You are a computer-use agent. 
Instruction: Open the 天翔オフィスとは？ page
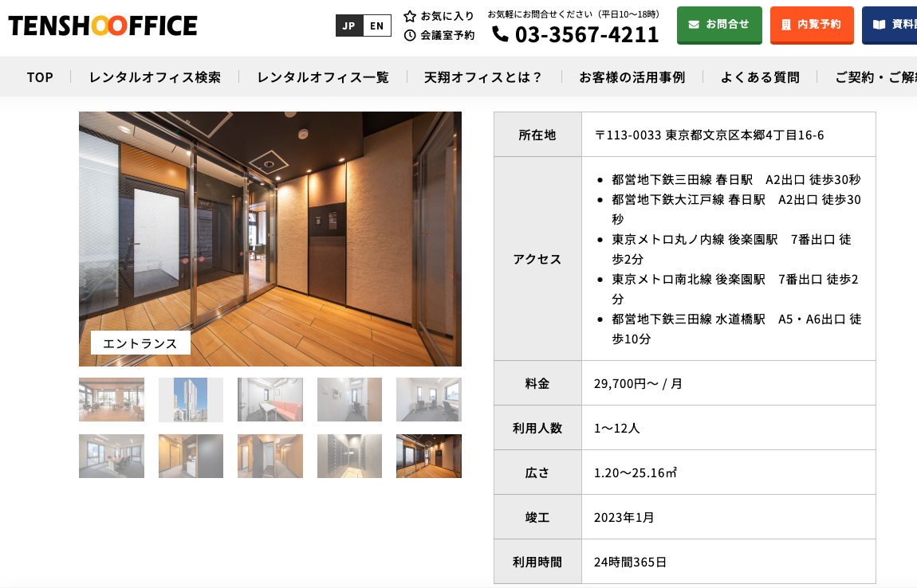[x=483, y=77]
